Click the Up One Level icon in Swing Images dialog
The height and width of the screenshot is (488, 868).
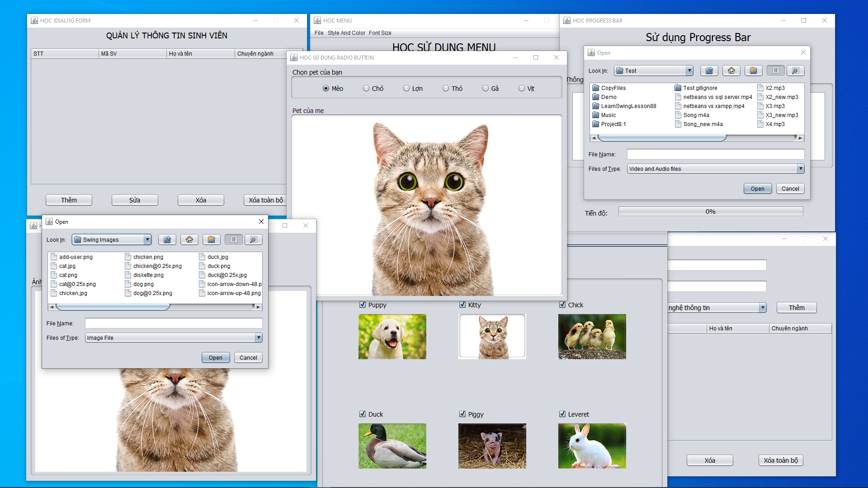167,239
